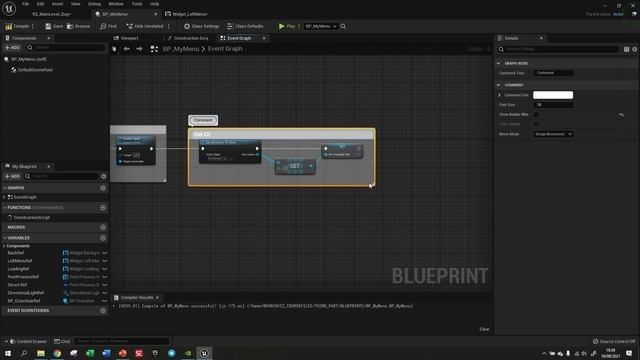640x360 pixels.
Task: Save the blueprint with the Save icon
Action: pyautogui.click(x=48, y=26)
